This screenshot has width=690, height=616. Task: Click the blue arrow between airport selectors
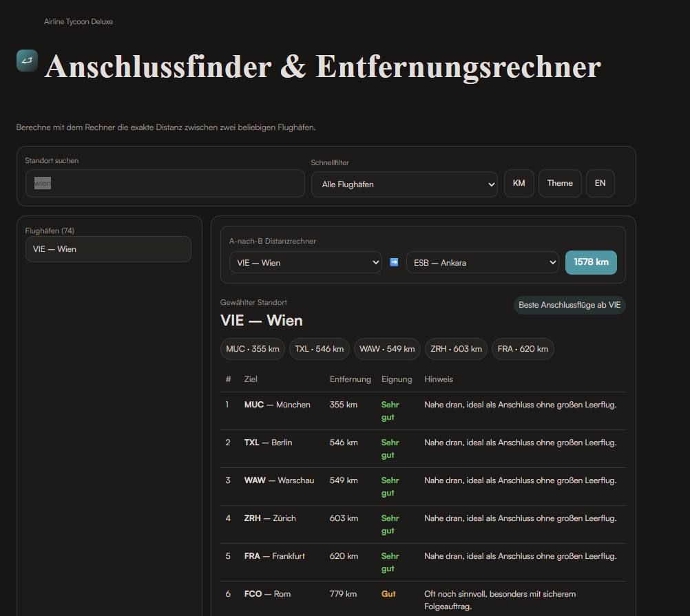click(395, 262)
